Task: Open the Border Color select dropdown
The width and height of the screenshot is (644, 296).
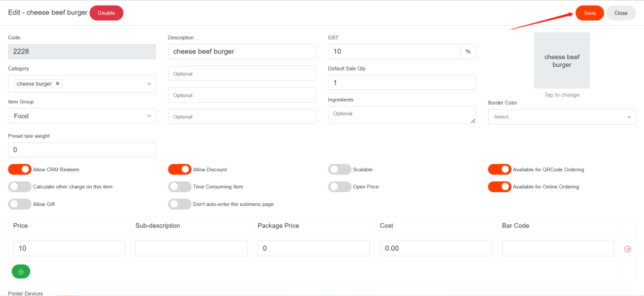Action: [x=562, y=117]
